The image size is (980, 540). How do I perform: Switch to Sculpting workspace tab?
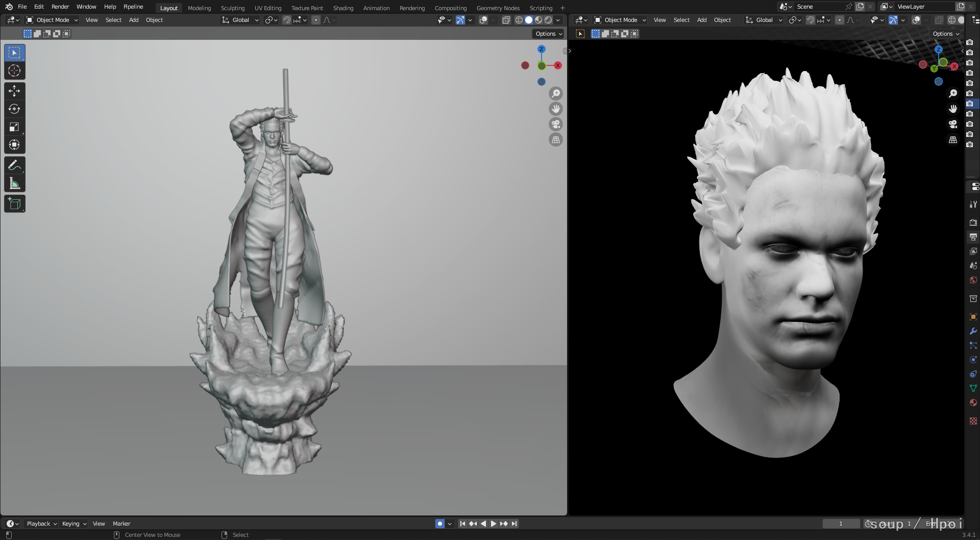(233, 8)
